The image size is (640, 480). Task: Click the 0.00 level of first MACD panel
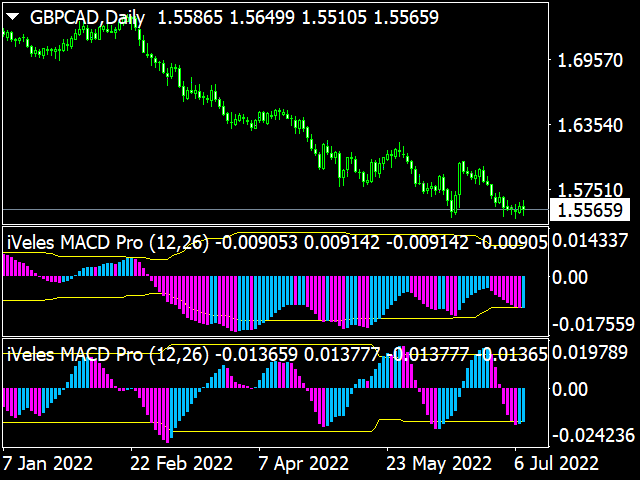(x=570, y=278)
